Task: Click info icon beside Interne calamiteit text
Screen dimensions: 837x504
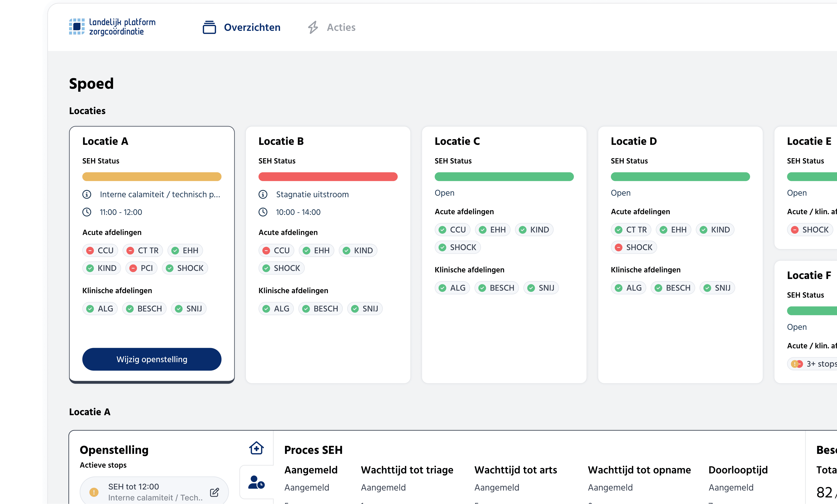Action: 87,194
